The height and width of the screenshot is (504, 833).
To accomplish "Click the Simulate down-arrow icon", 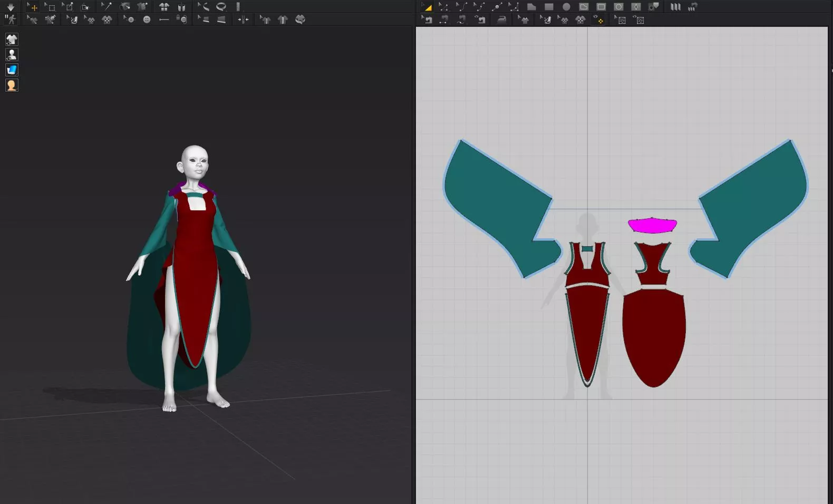I will pyautogui.click(x=11, y=7).
